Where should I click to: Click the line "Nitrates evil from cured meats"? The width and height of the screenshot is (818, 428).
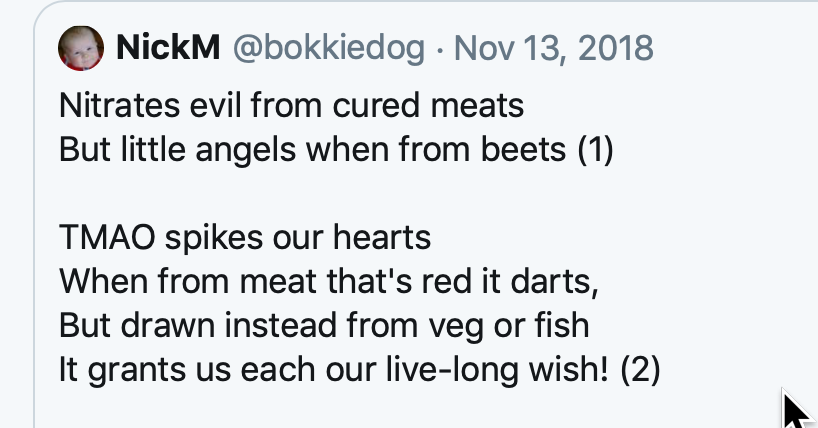point(292,105)
